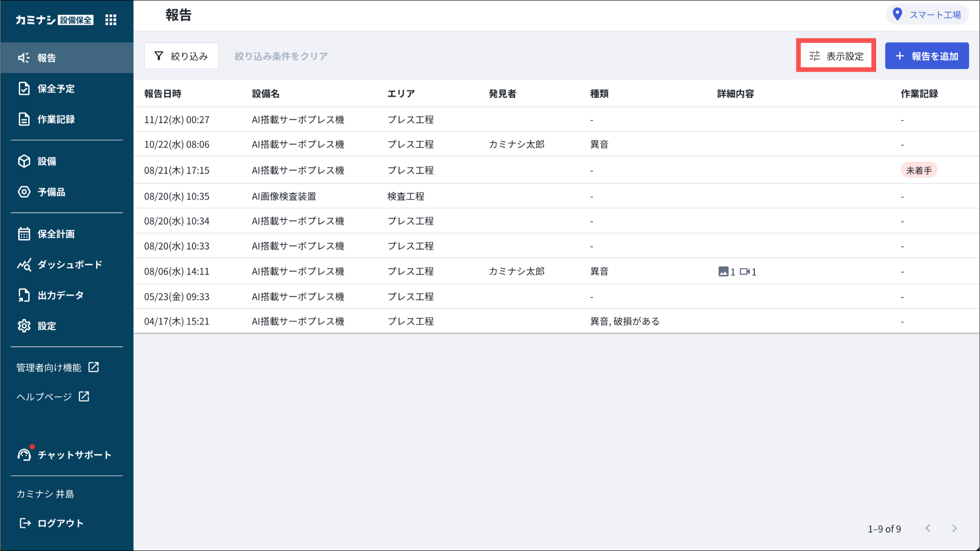Open the app switcher grid icon
This screenshot has height=551, width=980.
[111, 20]
